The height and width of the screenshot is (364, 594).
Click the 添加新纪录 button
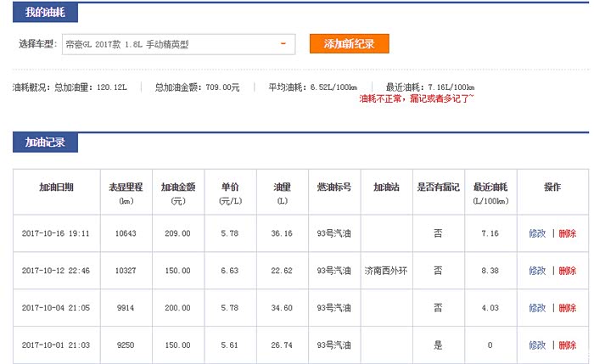point(349,43)
